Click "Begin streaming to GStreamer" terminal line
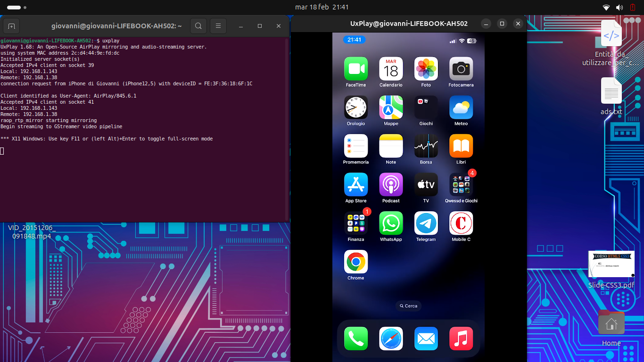 point(61,126)
